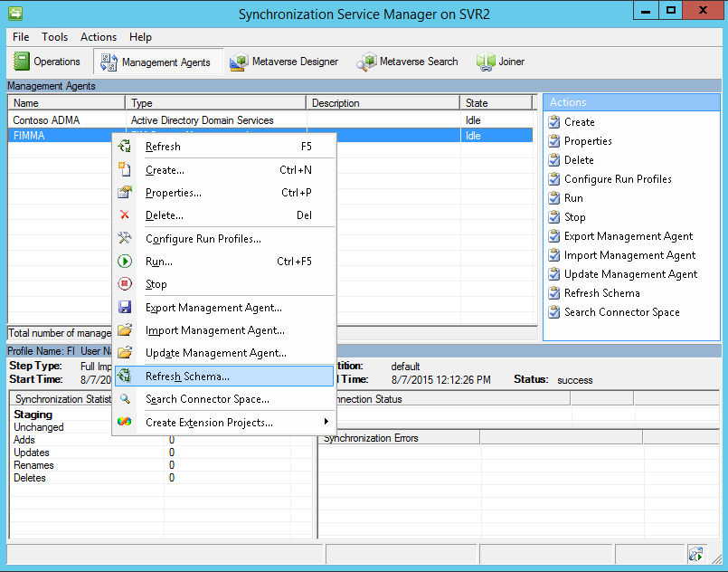Click the Export Management Agent floppy icon

click(125, 307)
